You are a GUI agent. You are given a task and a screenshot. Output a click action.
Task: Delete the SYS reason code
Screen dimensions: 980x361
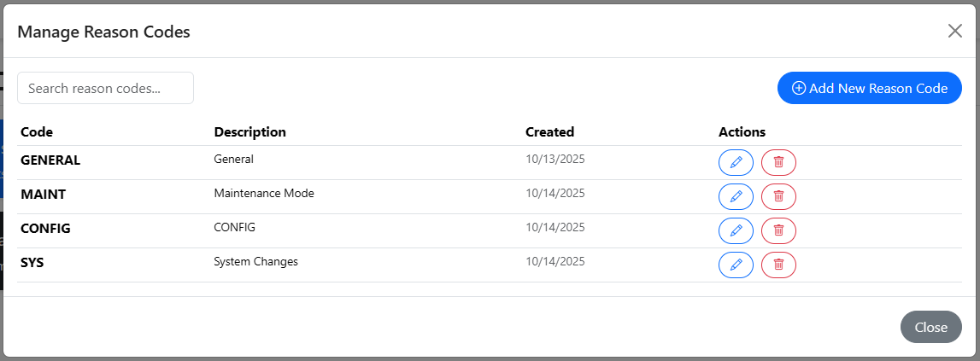[x=778, y=265]
